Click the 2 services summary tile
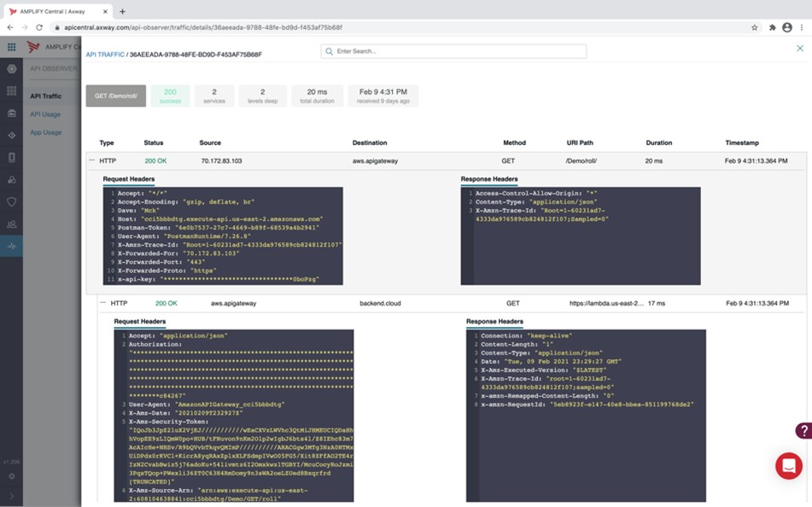This screenshot has width=812, height=507. [x=214, y=96]
